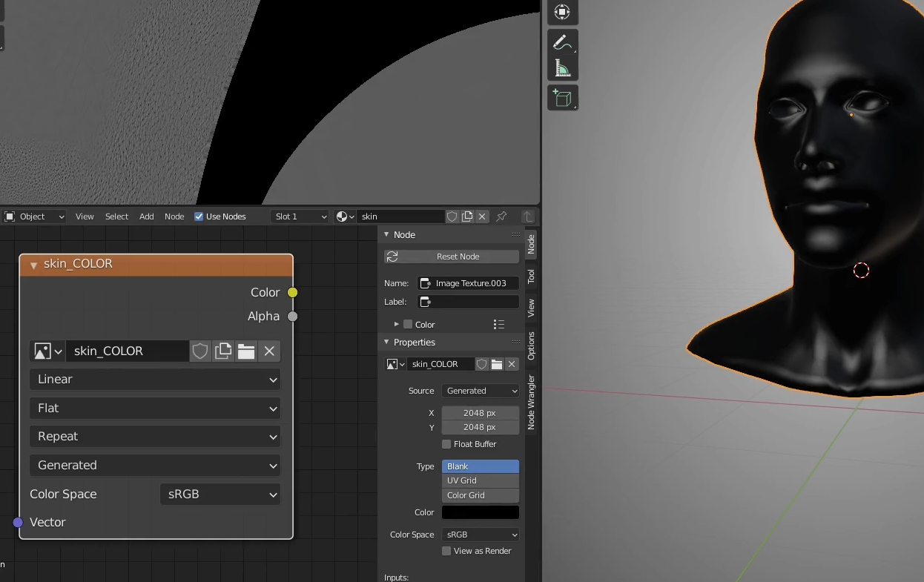The width and height of the screenshot is (924, 582).
Task: Switch to the Node Wrangler sidebar tab
Action: [531, 403]
